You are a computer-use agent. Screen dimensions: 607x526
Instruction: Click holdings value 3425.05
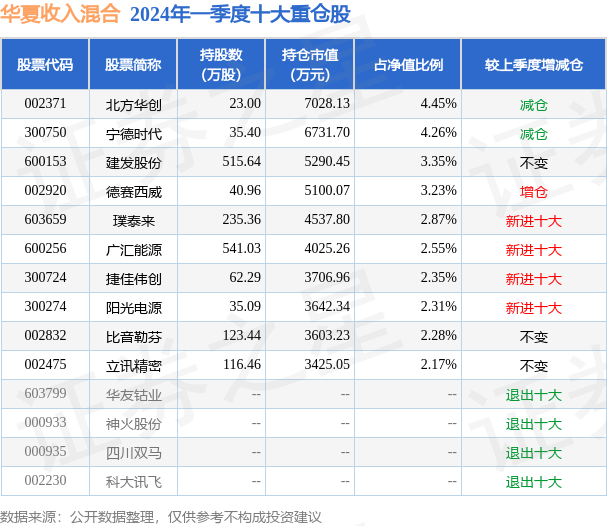point(327,365)
